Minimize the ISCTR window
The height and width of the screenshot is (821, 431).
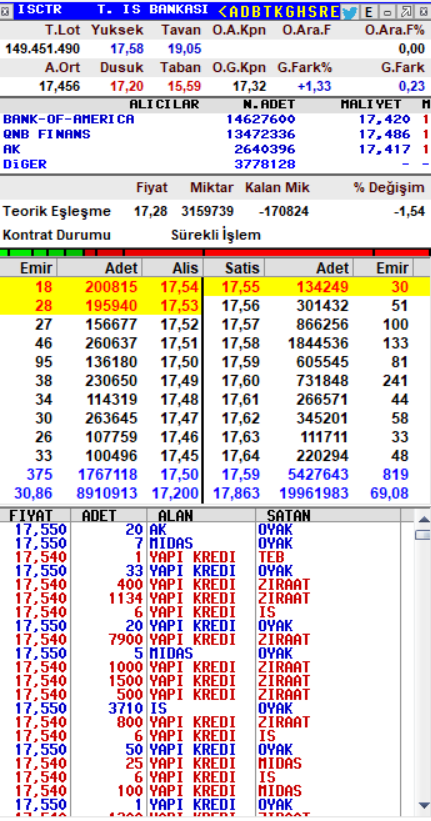(388, 11)
